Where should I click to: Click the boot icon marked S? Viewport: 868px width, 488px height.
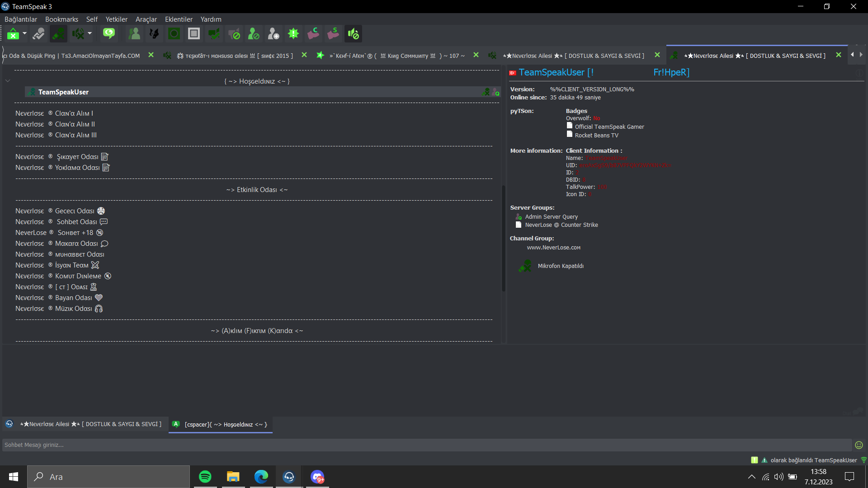[x=333, y=34]
